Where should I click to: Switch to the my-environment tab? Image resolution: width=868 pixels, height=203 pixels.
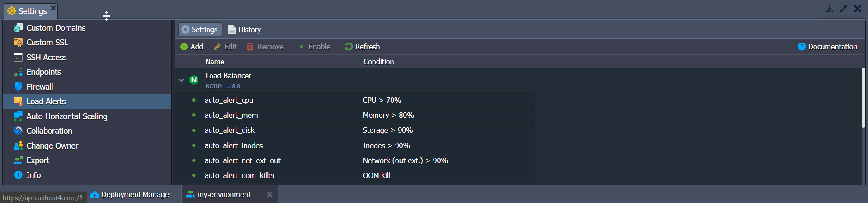click(x=223, y=195)
